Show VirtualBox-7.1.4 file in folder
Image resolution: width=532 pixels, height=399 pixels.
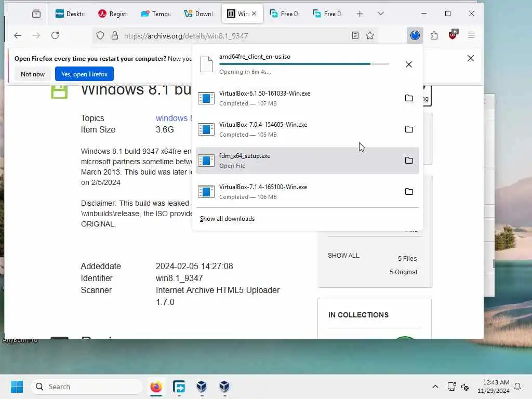409,192
